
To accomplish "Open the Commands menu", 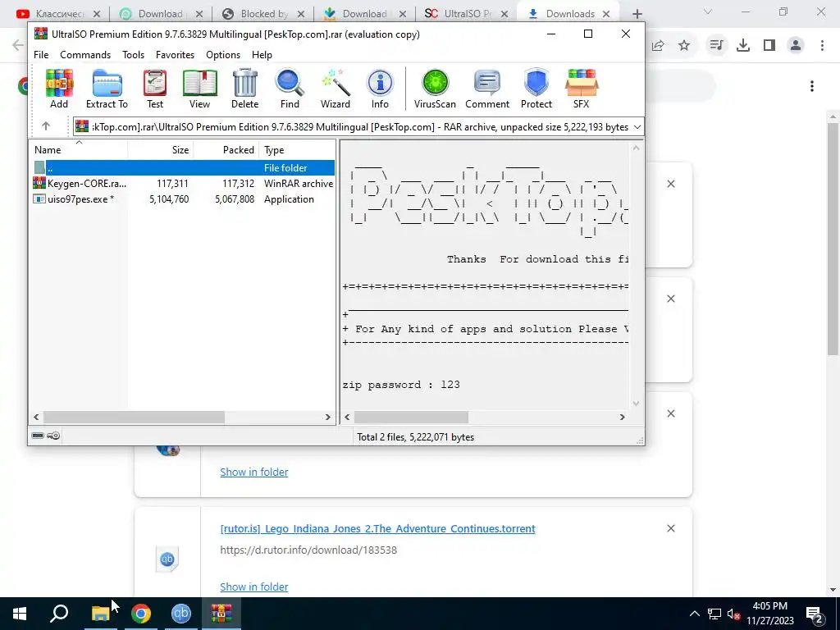I will (x=85, y=55).
